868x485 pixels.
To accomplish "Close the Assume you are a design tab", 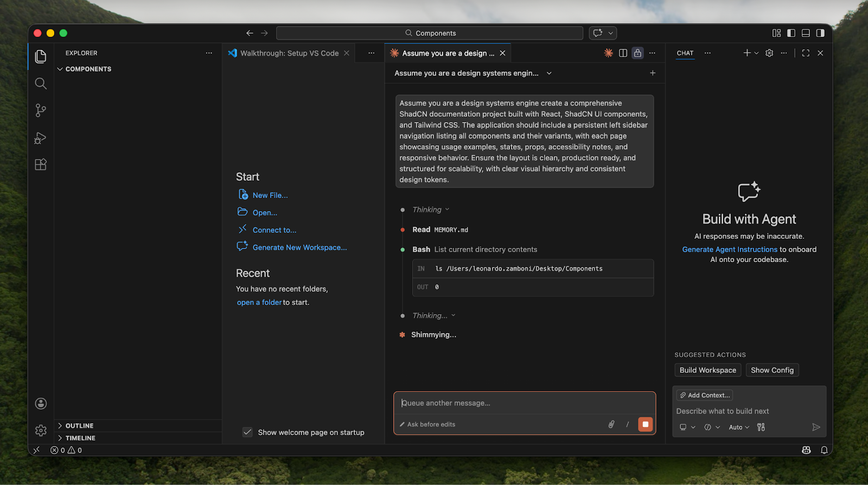I will 502,53.
